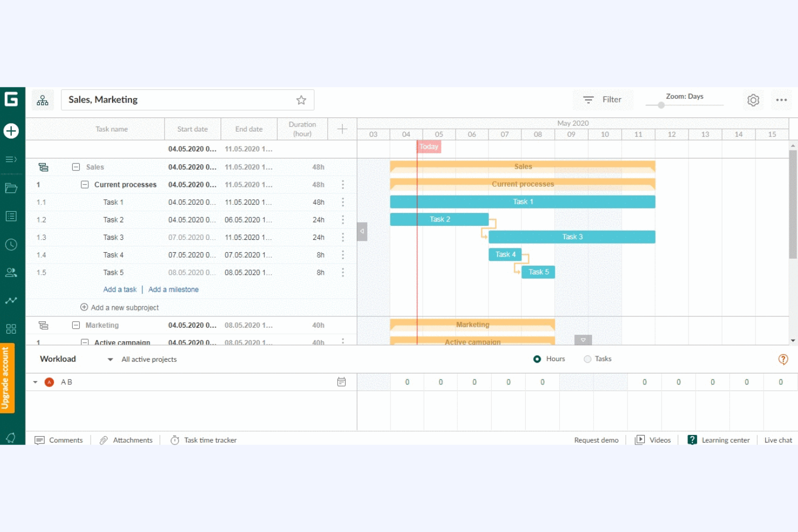Image resolution: width=798 pixels, height=532 pixels.
Task: Open notifications via the bell icon
Action: tap(11, 437)
